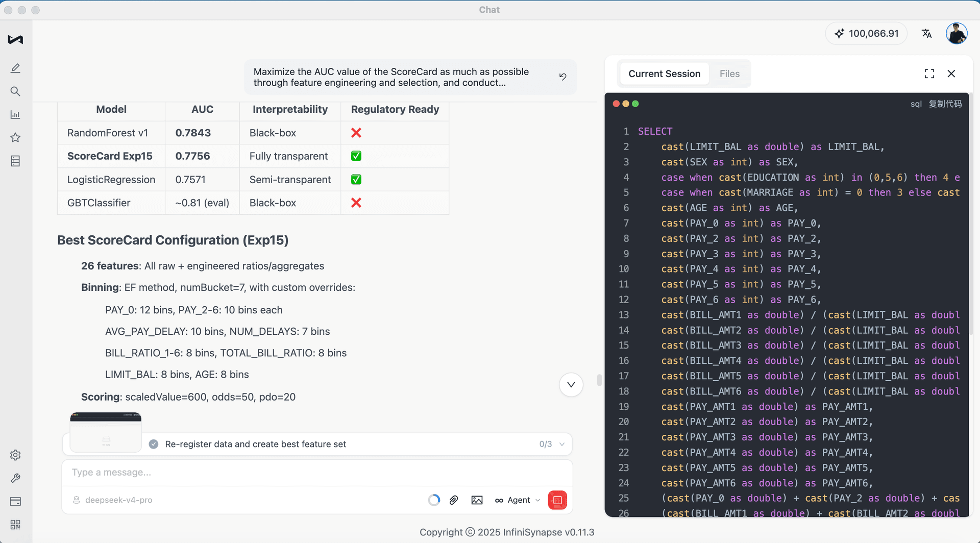Click the Regulatory Ready column header
This screenshot has width=980, height=543.
(x=395, y=109)
